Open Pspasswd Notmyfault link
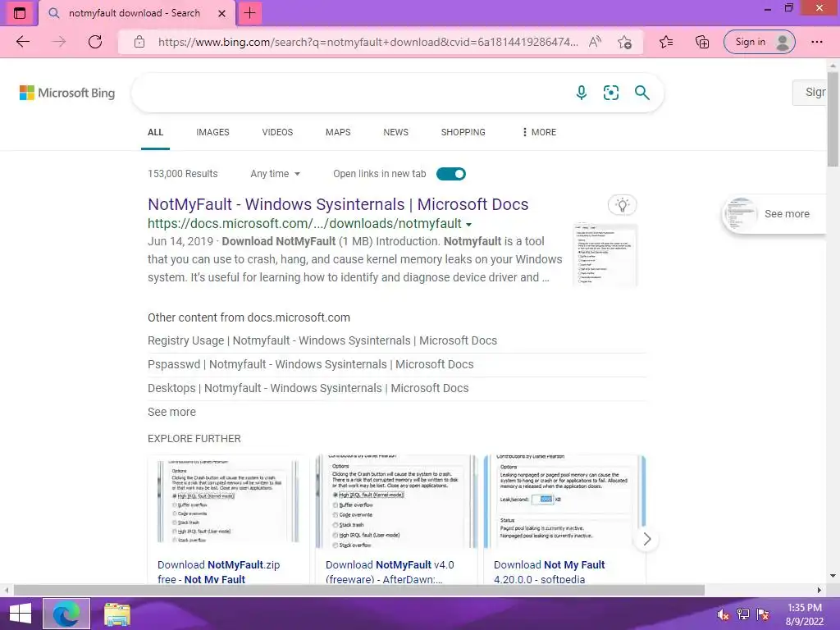 pos(311,364)
